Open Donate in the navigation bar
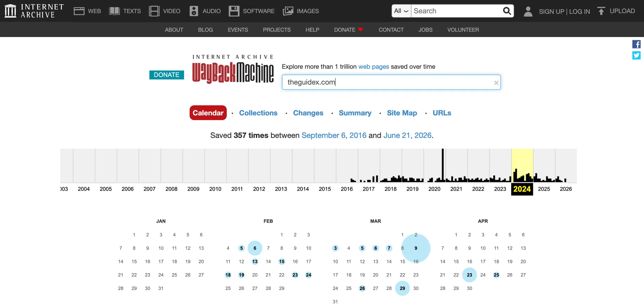This screenshot has height=308, width=644. [x=348, y=30]
